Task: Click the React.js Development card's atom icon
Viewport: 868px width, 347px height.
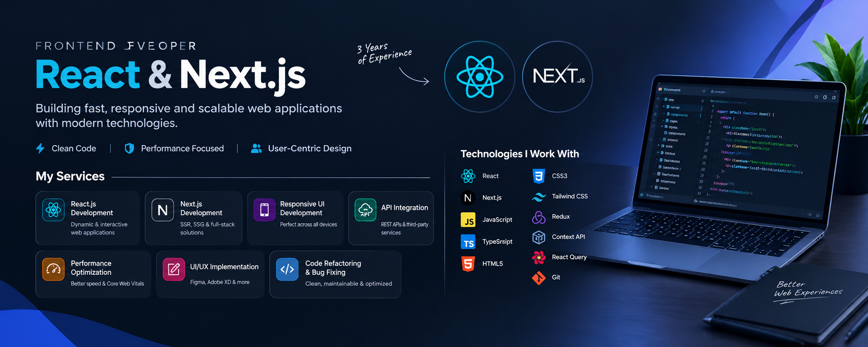Action: (x=53, y=210)
